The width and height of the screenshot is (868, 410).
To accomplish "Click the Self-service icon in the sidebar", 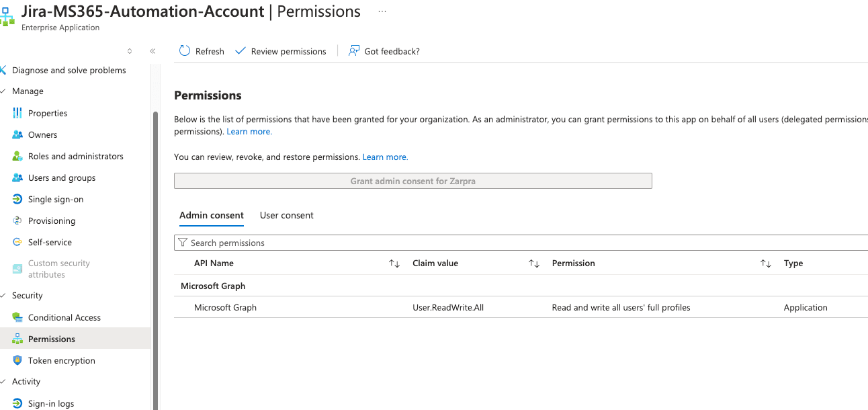I will [17, 242].
